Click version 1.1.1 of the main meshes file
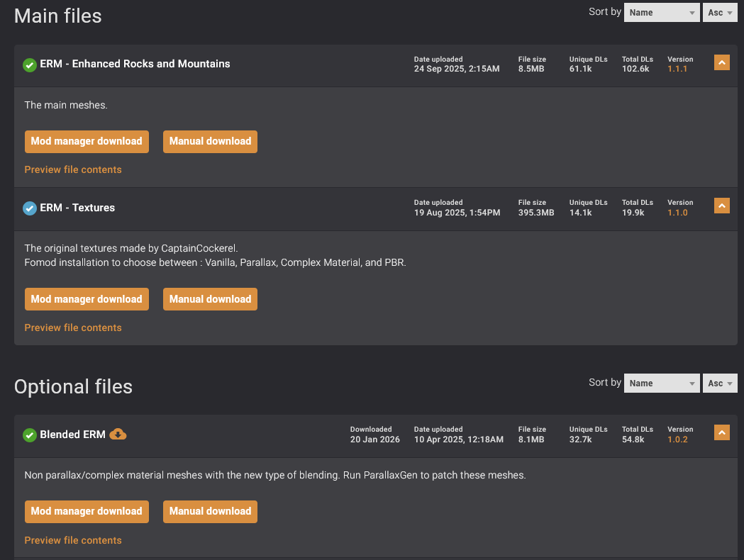This screenshot has width=744, height=560. 677,69
